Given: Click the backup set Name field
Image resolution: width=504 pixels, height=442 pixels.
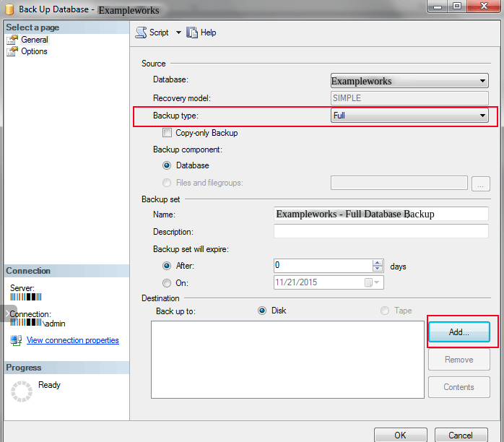Looking at the screenshot, I should coord(381,214).
